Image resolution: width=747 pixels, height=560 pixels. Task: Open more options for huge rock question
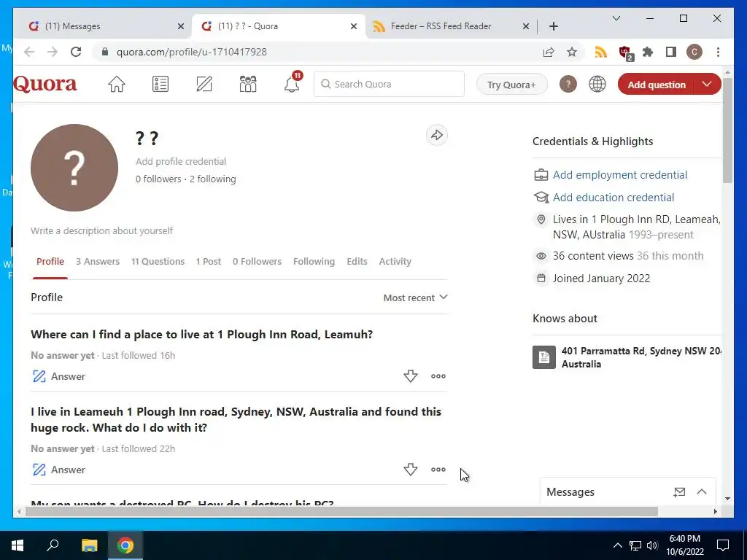pyautogui.click(x=438, y=470)
